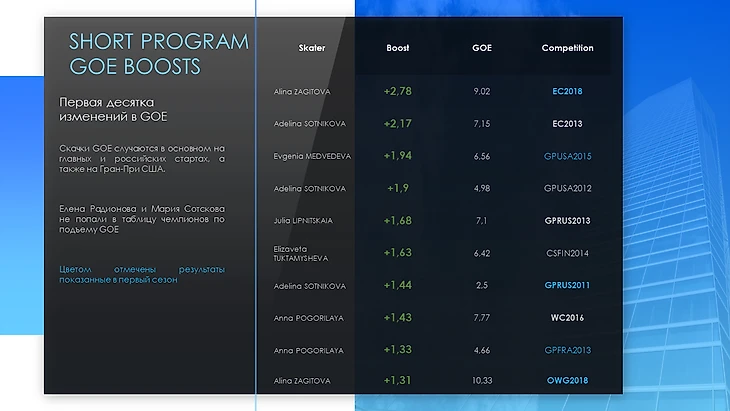The image size is (730, 411).
Task: Click the Short Program GOE Boosts title
Action: tap(158, 54)
